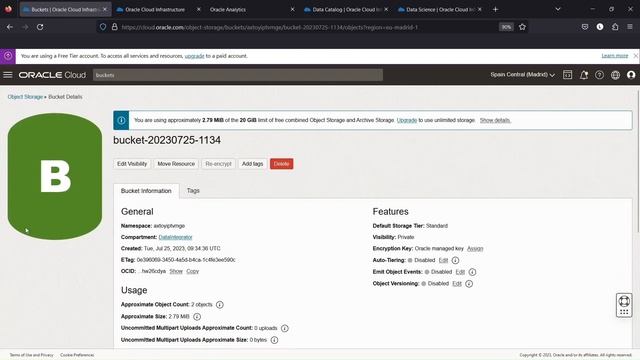Open the DataIntegrator compartment link
Screen dimensions: 640x360
(176, 237)
